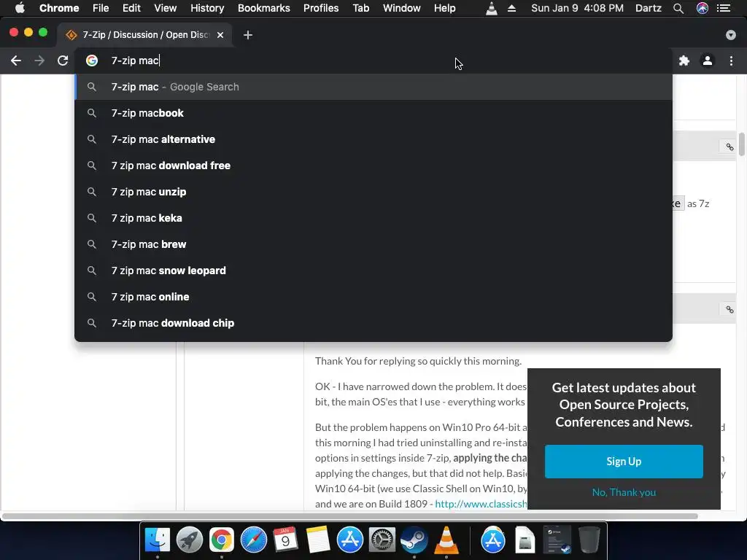The height and width of the screenshot is (560, 747).
Task: Open the classicshell link in the post
Action: (x=481, y=504)
